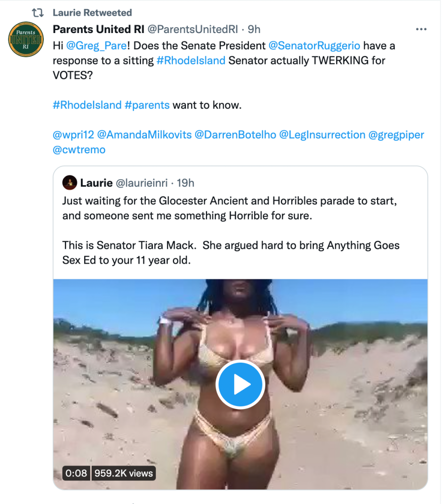Follow the first #RhodeIsland hashtag in the sentence

(191, 61)
